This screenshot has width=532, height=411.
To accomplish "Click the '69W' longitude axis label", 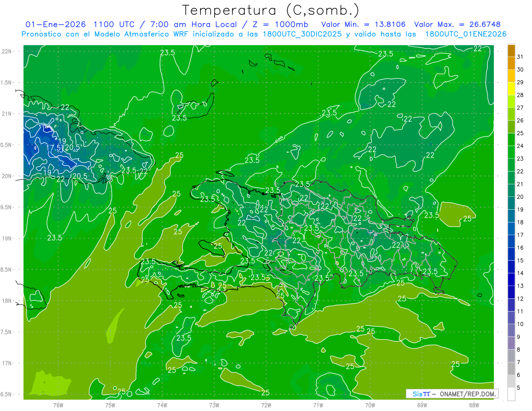I will click(x=422, y=405).
